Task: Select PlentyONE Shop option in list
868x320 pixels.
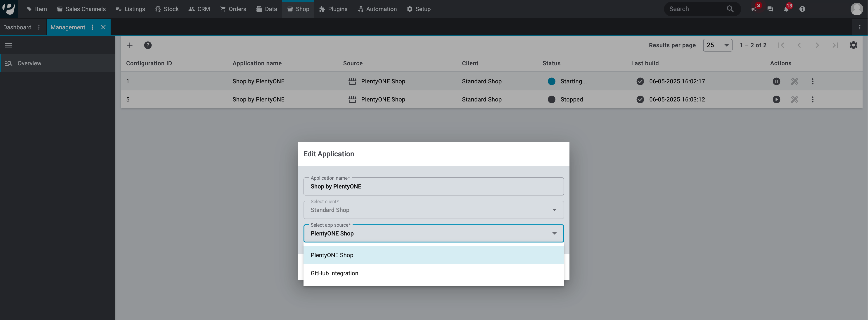Action: [332, 255]
